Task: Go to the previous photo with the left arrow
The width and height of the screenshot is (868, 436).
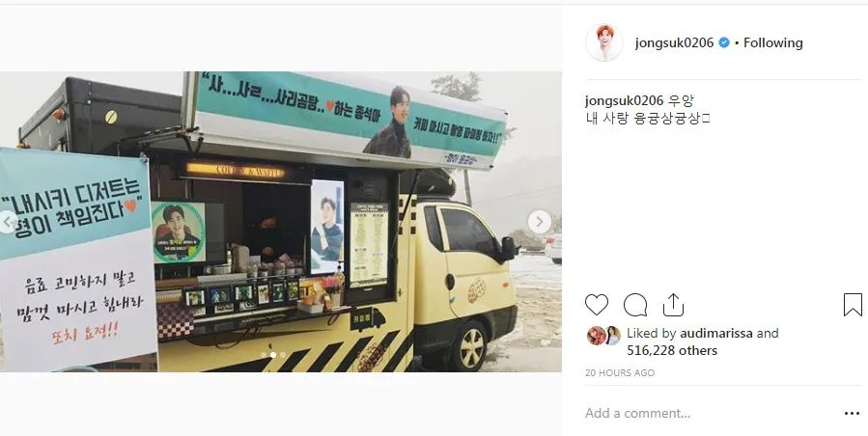Action: [8, 222]
